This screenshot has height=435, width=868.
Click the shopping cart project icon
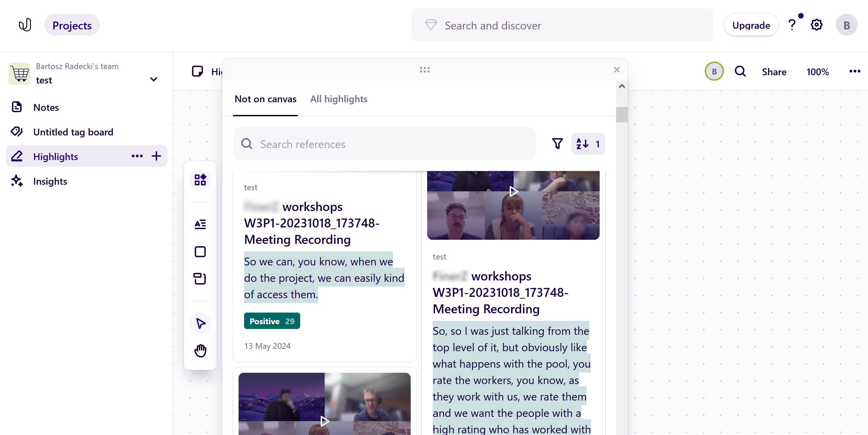coord(20,74)
